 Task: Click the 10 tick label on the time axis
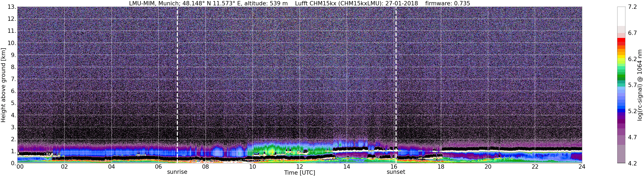click(253, 167)
